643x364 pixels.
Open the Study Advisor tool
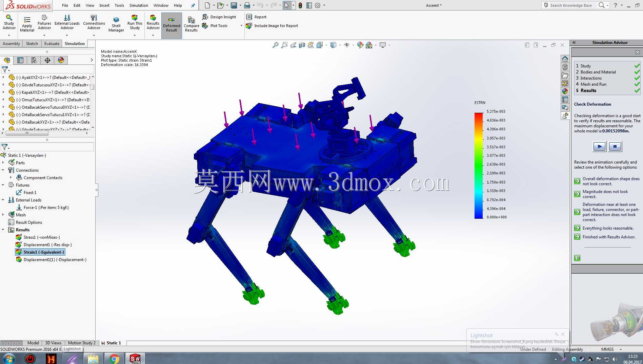(9, 22)
